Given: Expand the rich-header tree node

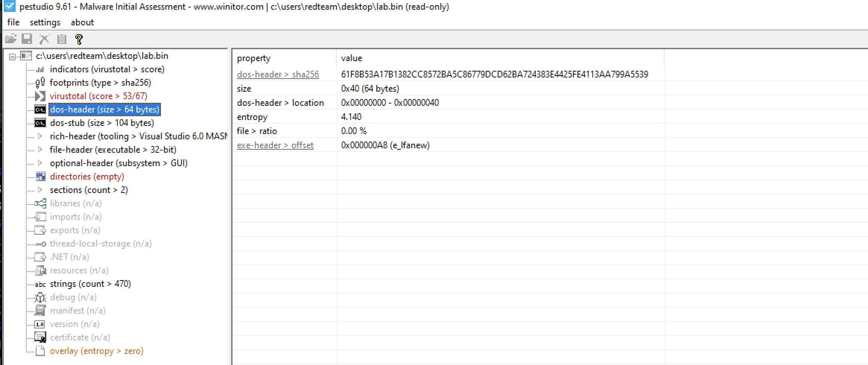Looking at the screenshot, I should click(40, 136).
